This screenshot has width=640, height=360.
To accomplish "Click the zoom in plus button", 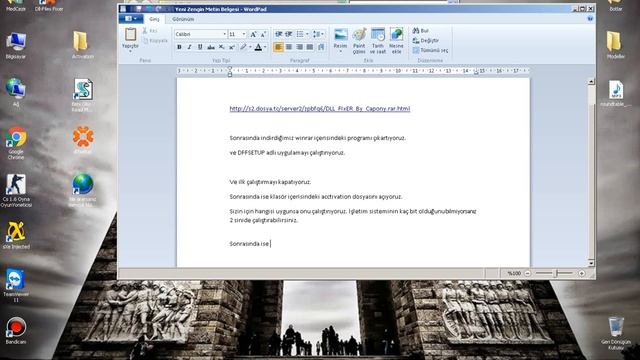I will 582,273.
